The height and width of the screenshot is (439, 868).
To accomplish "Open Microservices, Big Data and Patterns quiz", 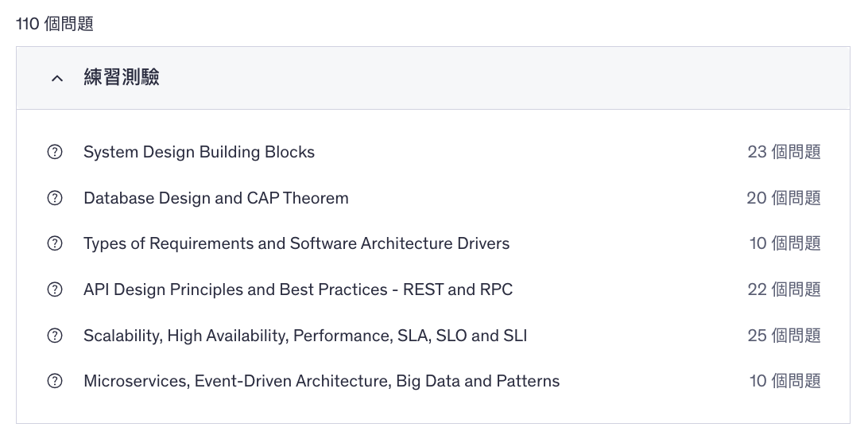I will click(x=321, y=381).
